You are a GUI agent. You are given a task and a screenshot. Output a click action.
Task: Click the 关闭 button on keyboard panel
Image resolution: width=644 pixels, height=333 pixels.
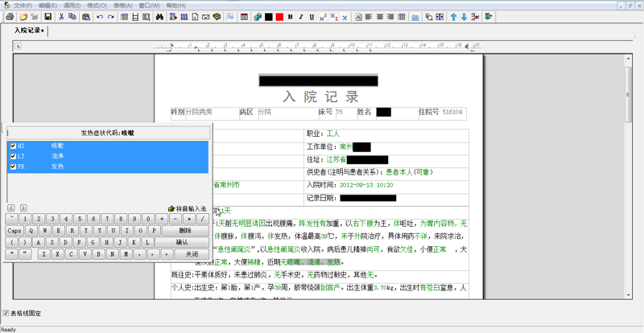pos(192,254)
